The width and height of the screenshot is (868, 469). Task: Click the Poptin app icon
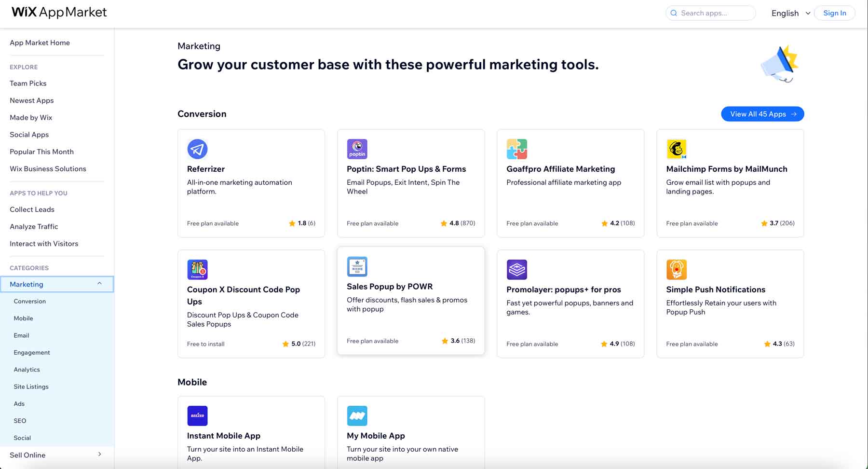pyautogui.click(x=357, y=149)
